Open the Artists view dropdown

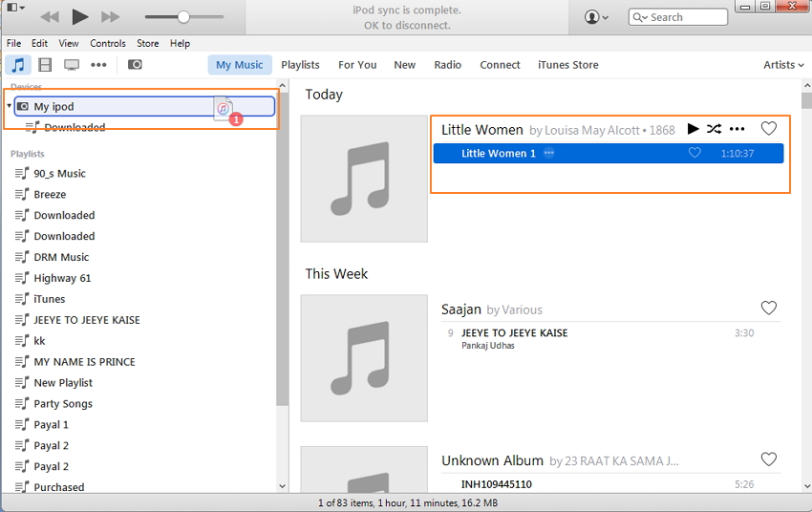(x=783, y=65)
